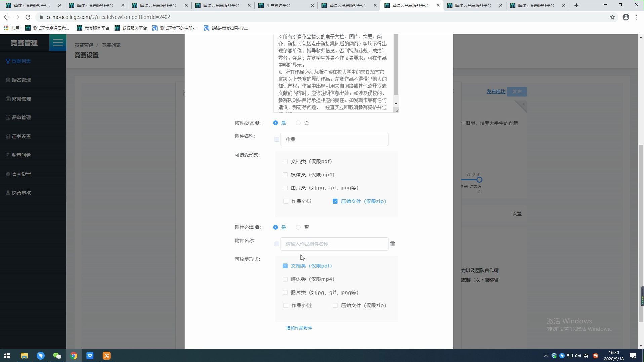Open WeChat from taskbar

(x=57, y=356)
